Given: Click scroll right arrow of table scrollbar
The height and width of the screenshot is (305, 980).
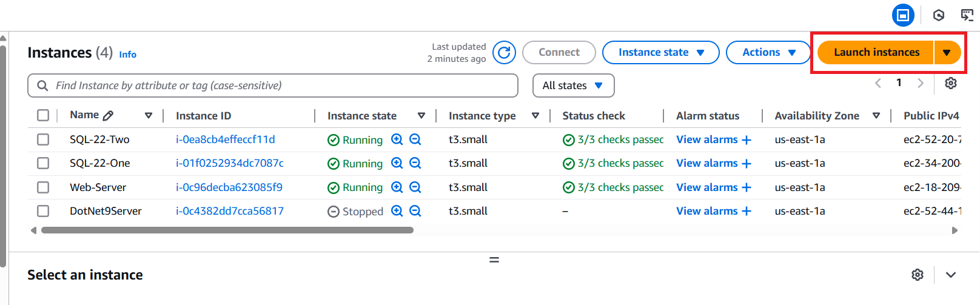Looking at the screenshot, I should click(955, 230).
